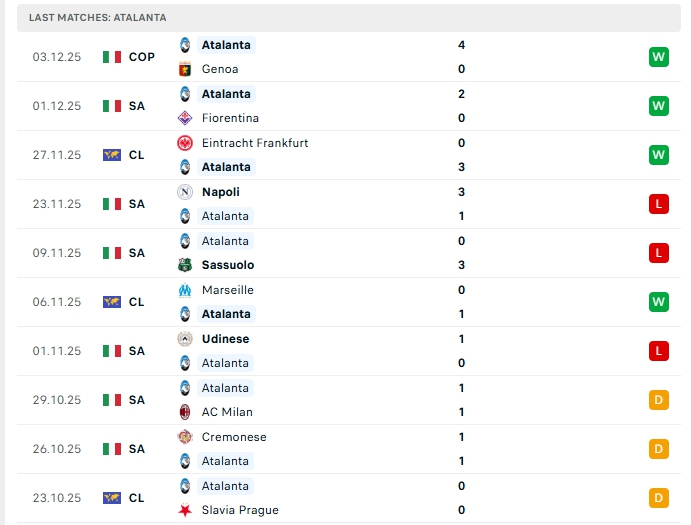This screenshot has width=691, height=525.
Task: Click the red L badge for Napoli match
Action: click(x=658, y=204)
